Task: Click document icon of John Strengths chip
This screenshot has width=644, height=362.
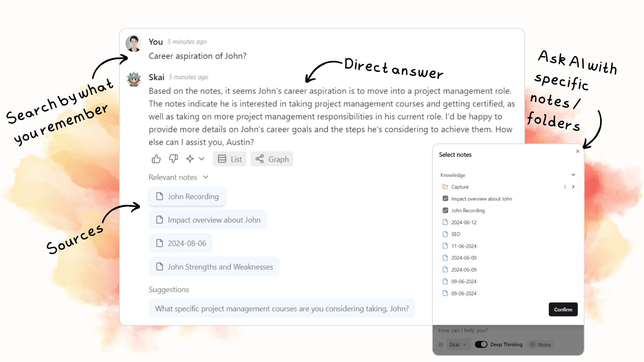Action: tap(160, 266)
